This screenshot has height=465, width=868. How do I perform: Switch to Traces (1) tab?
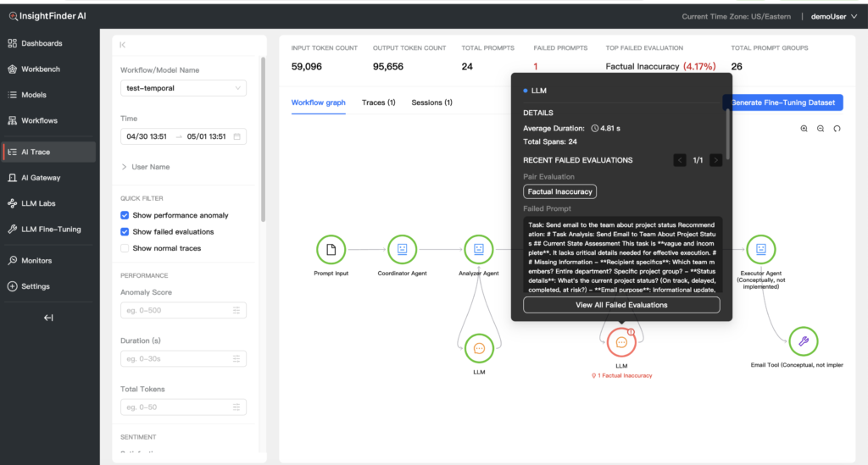click(x=379, y=102)
